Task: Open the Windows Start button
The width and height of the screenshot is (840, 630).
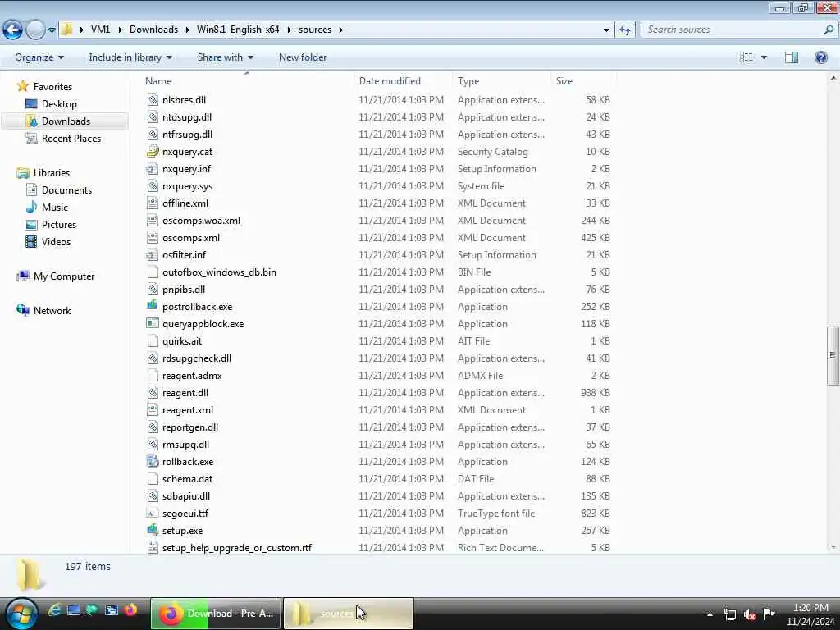Action: point(21,614)
